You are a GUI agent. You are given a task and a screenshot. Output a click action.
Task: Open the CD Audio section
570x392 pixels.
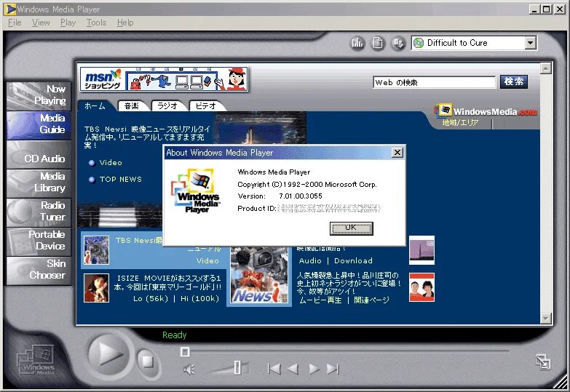tap(39, 155)
